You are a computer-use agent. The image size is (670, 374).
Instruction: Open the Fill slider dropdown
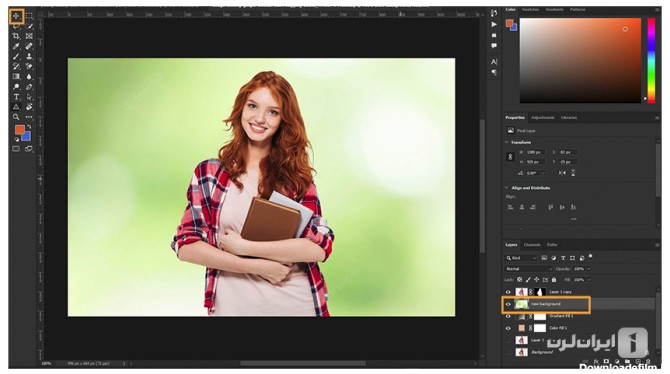(589, 280)
